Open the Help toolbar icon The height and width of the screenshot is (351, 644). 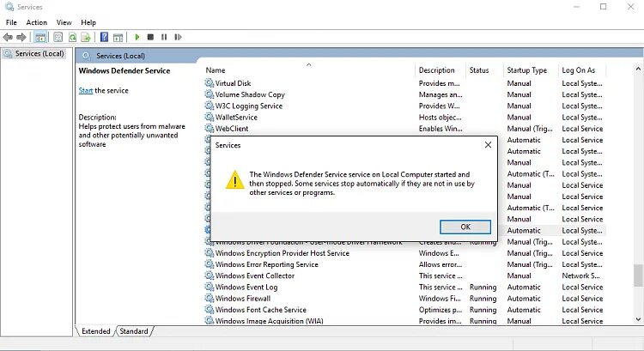click(104, 38)
